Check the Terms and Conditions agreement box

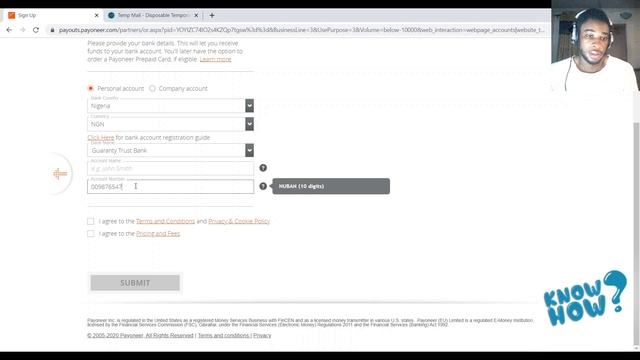[91, 221]
